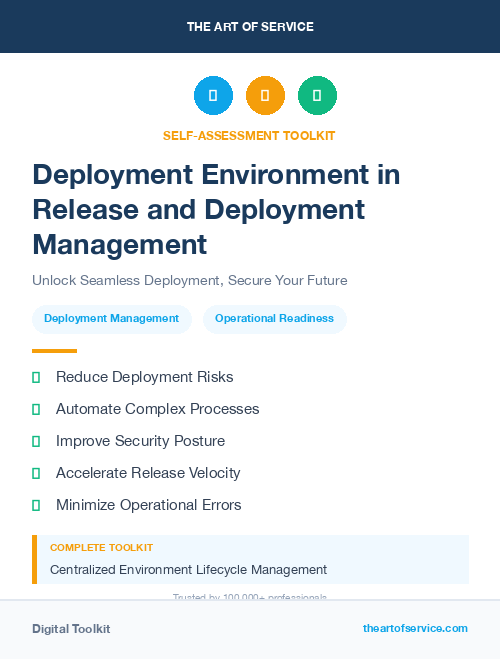This screenshot has height=659, width=500.
Task: Click the bullet icon beside Improve Security Posture
Action: click(36, 441)
